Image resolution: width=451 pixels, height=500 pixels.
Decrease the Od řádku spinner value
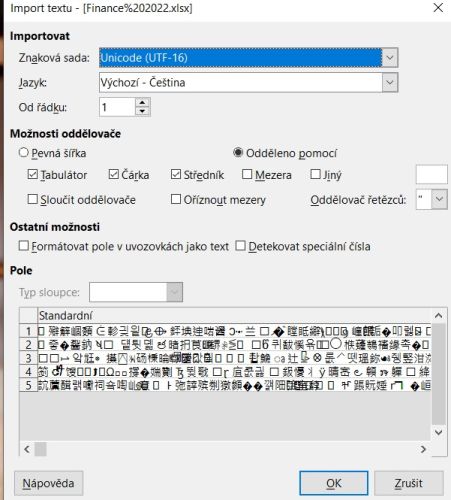[143, 111]
